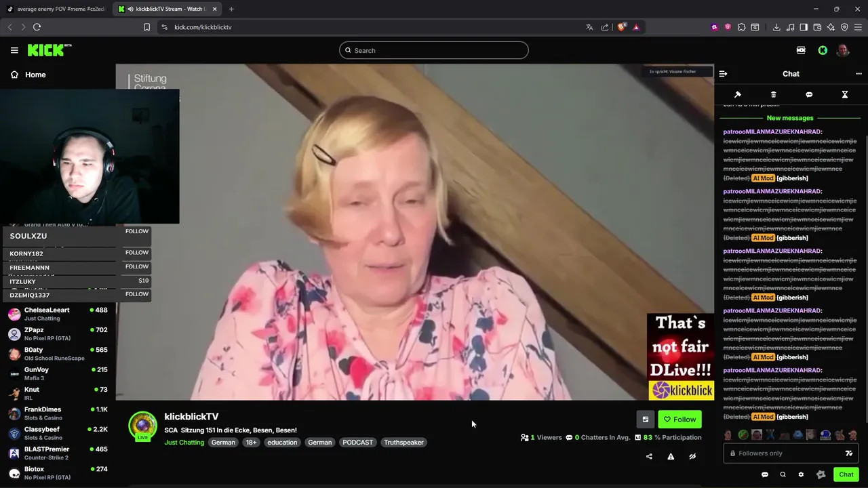Screen dimensions: 868x488
Task: Go to Home in sidebar
Action: click(28, 75)
